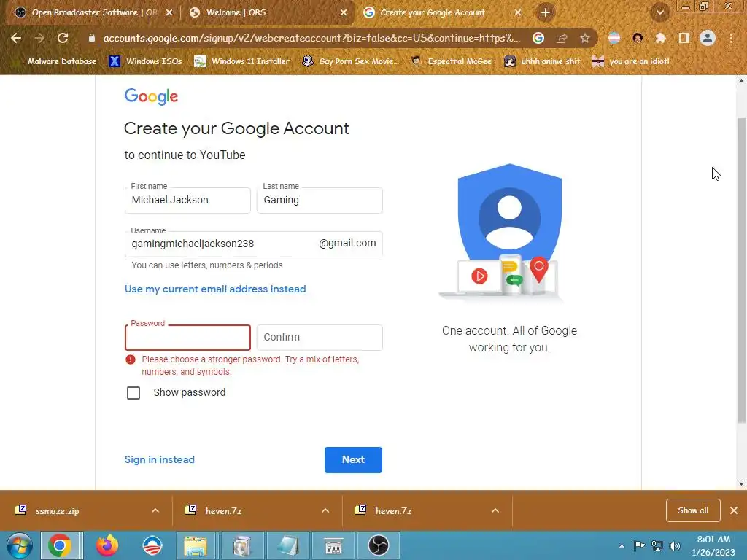Open the ssmaze.zip downloaded file
The image size is (747, 560).
pos(57,511)
